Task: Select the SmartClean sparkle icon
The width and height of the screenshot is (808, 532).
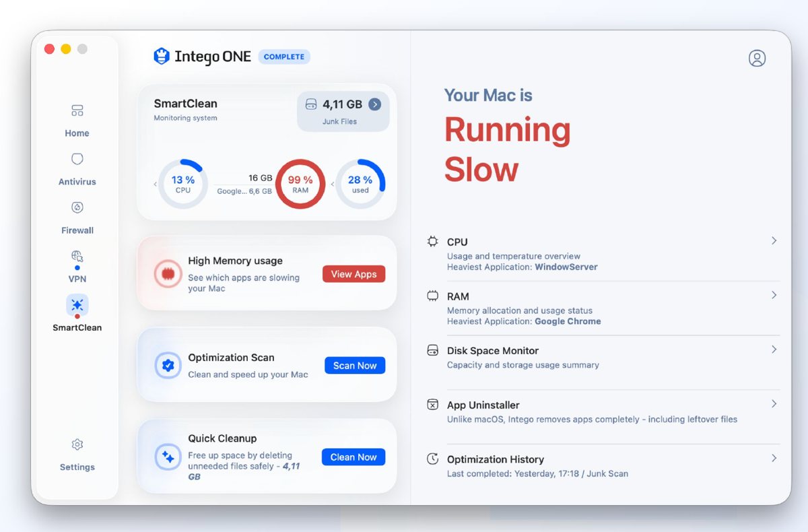Action: (x=77, y=305)
